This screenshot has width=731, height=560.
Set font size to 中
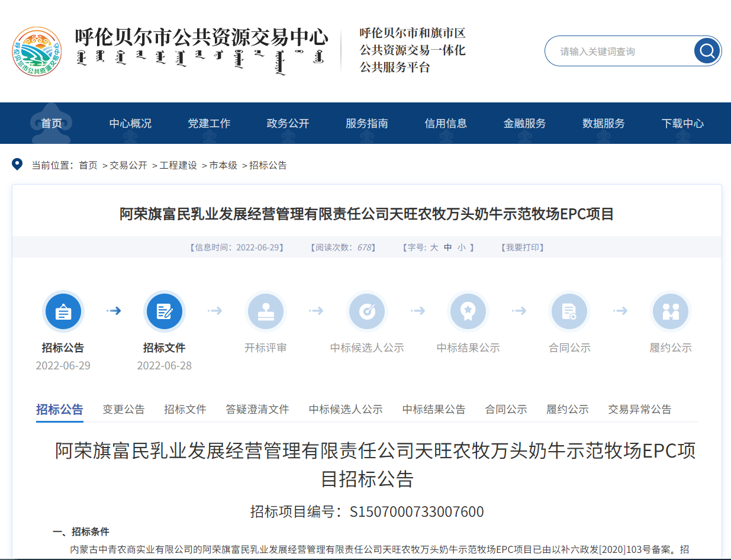(448, 247)
